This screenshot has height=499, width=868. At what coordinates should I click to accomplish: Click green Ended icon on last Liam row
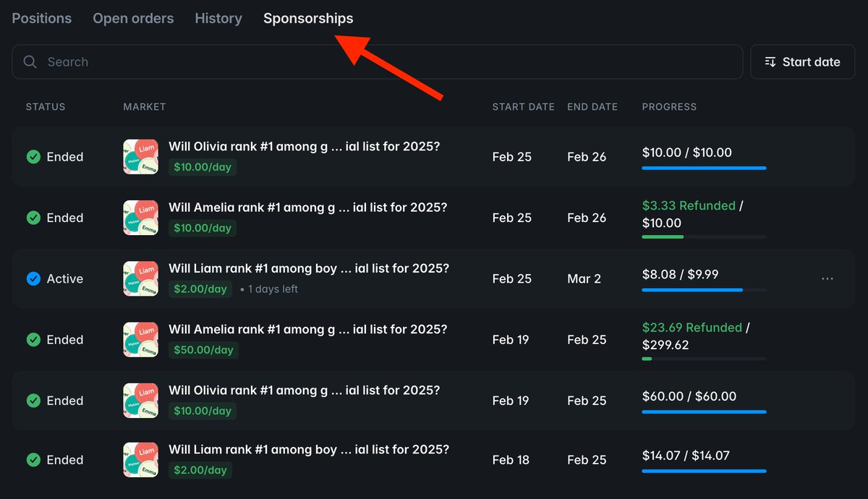pyautogui.click(x=33, y=460)
